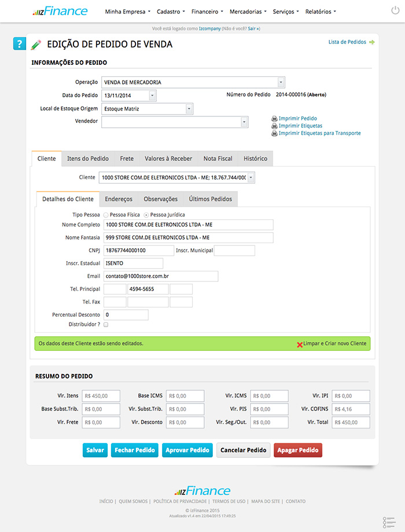Image resolution: width=405 pixels, height=532 pixels.
Task: Click the red Apagar Pedido button
Action: (x=297, y=450)
